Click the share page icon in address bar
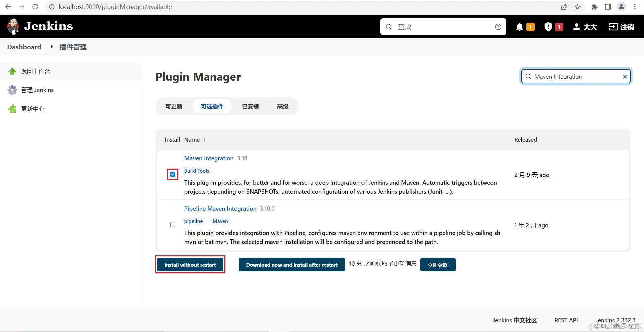644x332 pixels. click(x=564, y=7)
